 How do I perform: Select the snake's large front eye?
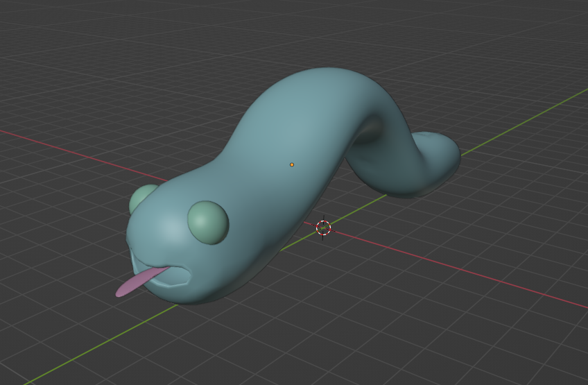(208, 223)
